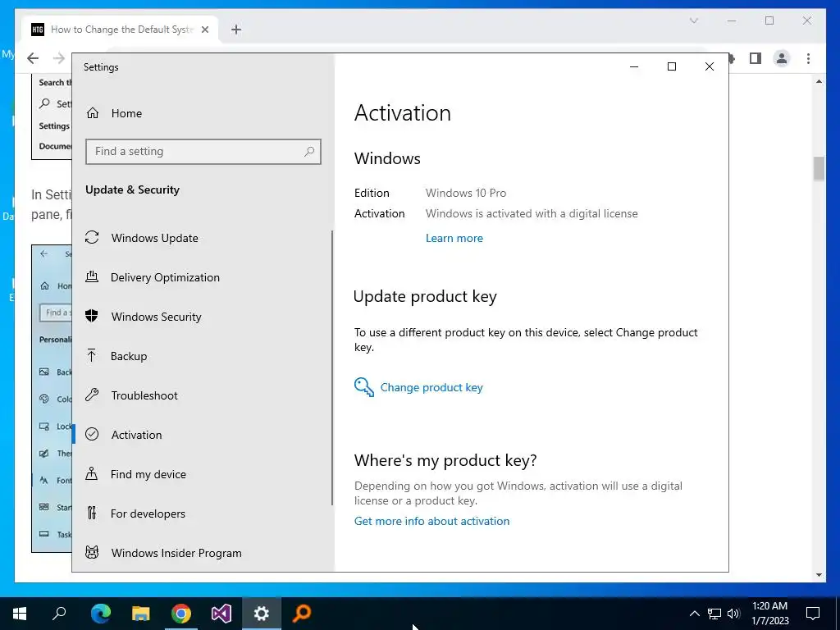Select Find my device in sidebar
The height and width of the screenshot is (630, 840).
(x=148, y=474)
